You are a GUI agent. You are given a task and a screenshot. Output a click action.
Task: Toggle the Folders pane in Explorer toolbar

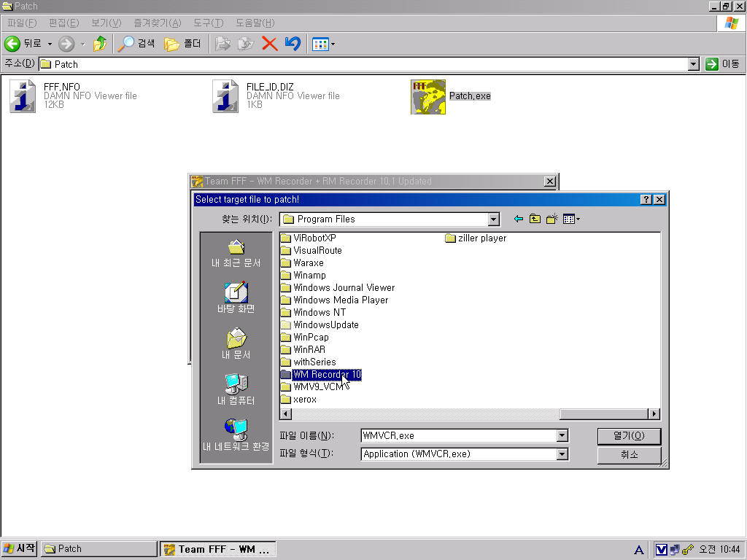(182, 44)
